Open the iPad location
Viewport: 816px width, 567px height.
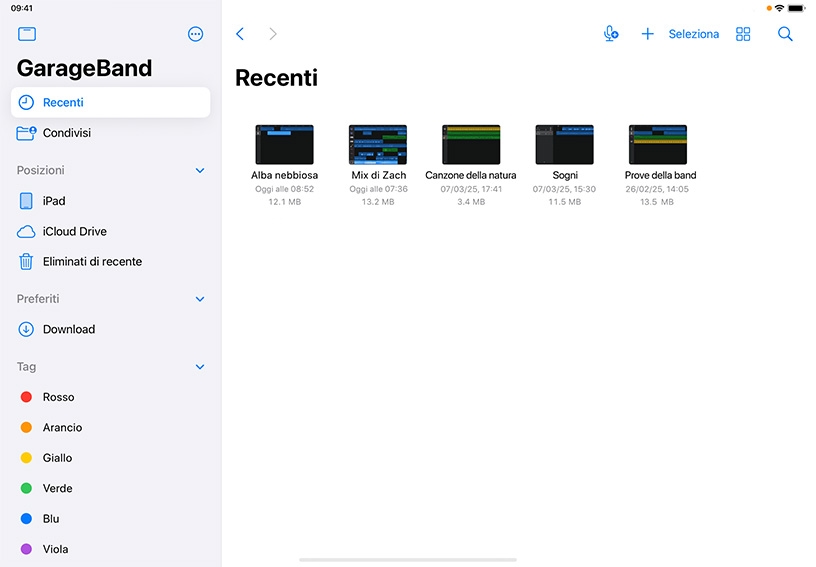click(x=110, y=201)
